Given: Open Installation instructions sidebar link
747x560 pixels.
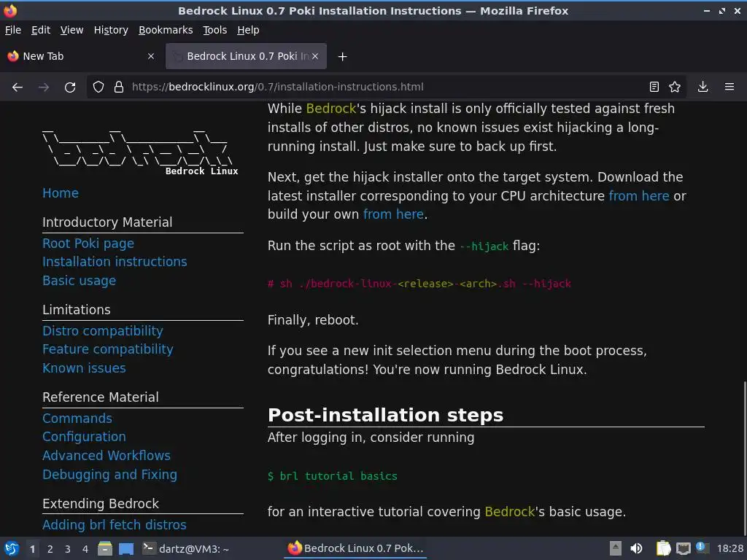Looking at the screenshot, I should [115, 262].
